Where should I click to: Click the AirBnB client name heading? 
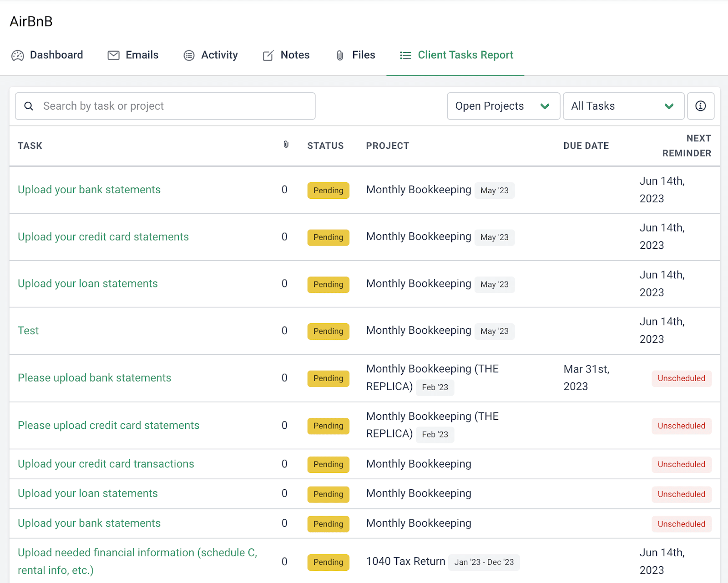(x=31, y=21)
